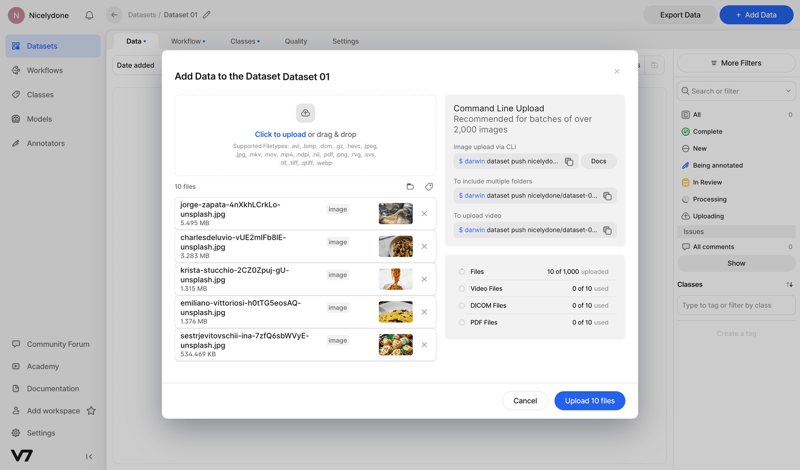Image resolution: width=800 pixels, height=470 pixels.
Task: Remove the jorge-zapata file from the list
Action: [x=424, y=214]
